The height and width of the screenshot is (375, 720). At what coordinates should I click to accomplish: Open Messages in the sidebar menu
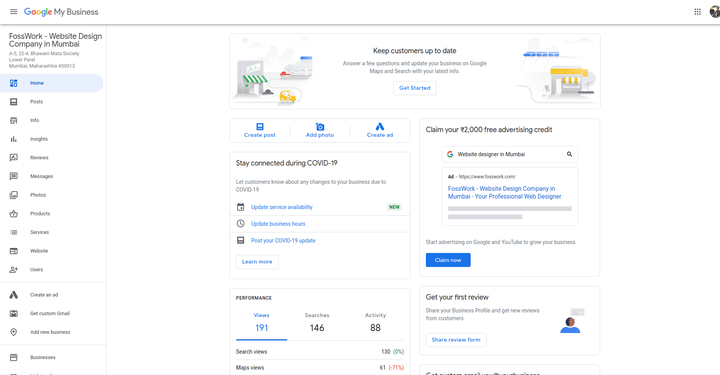click(51, 176)
